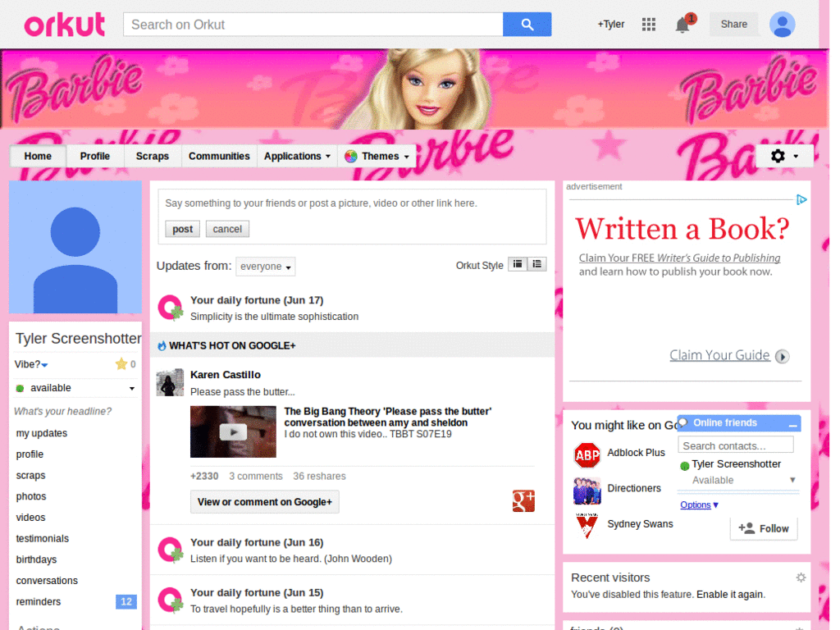Open the Applications dropdown menu

[x=297, y=156]
